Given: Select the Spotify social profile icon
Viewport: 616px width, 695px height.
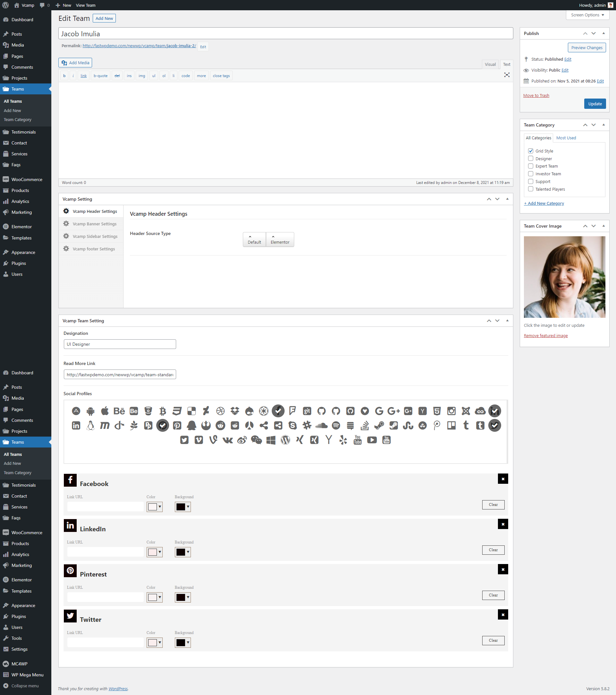Looking at the screenshot, I should (x=336, y=425).
